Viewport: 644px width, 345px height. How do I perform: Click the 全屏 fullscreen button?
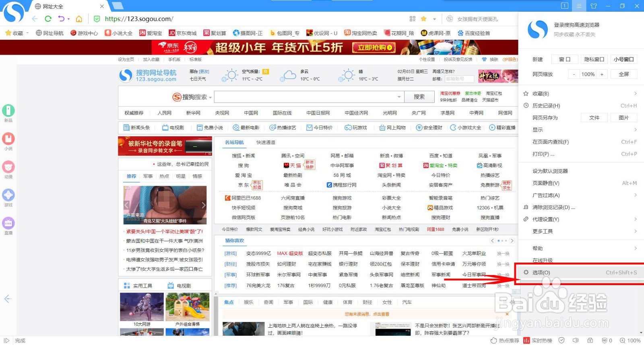click(x=624, y=74)
